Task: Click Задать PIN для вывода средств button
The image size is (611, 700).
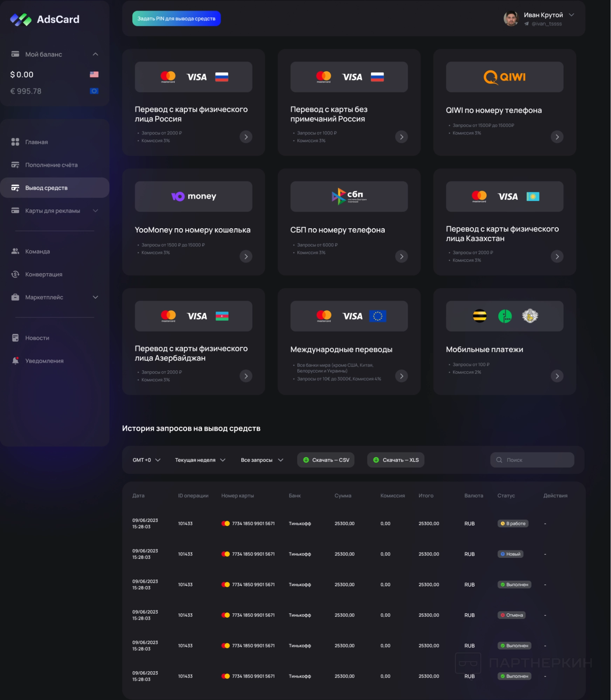Action: (x=176, y=19)
